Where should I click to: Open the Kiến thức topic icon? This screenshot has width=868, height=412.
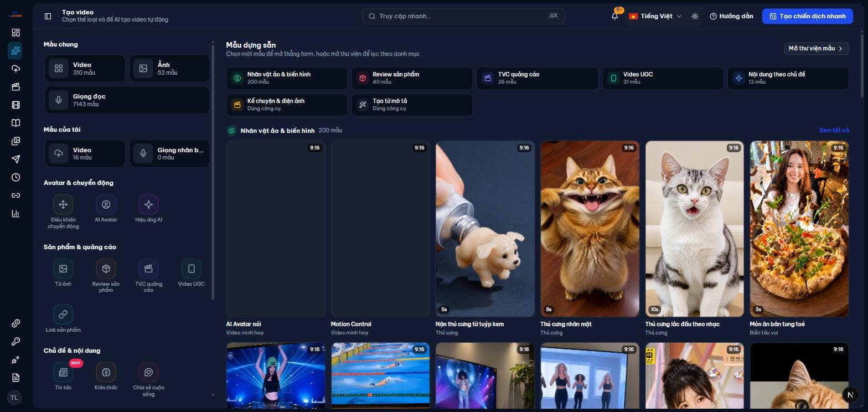tap(106, 372)
